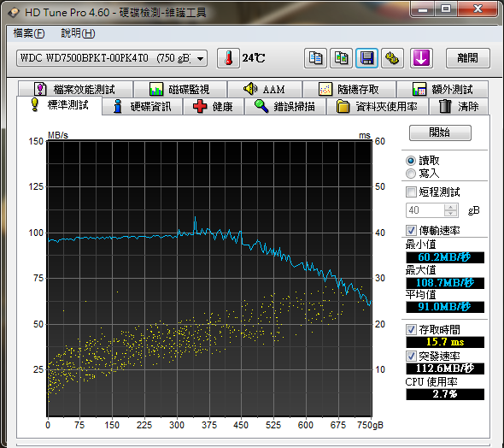Viewport: 504px width, 448px height.
Task: Click the maximum value 108.7MB/秒
Action: tap(445, 283)
